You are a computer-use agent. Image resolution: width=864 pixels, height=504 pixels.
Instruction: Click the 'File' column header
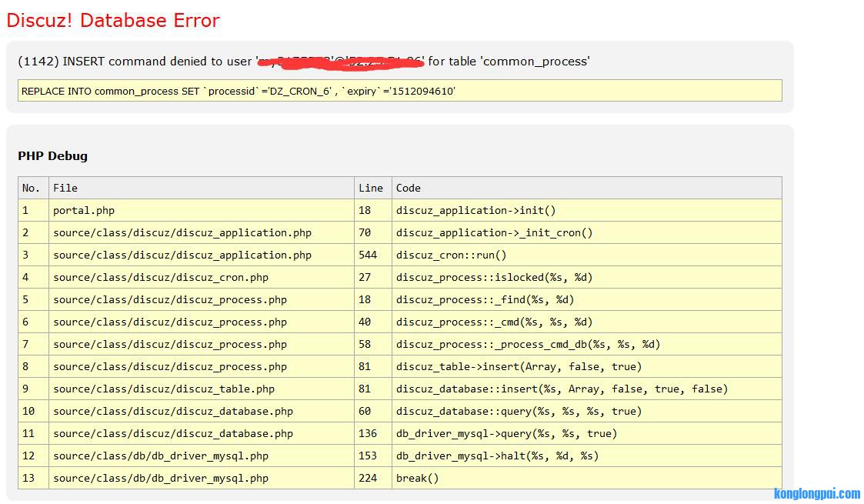[x=201, y=188]
